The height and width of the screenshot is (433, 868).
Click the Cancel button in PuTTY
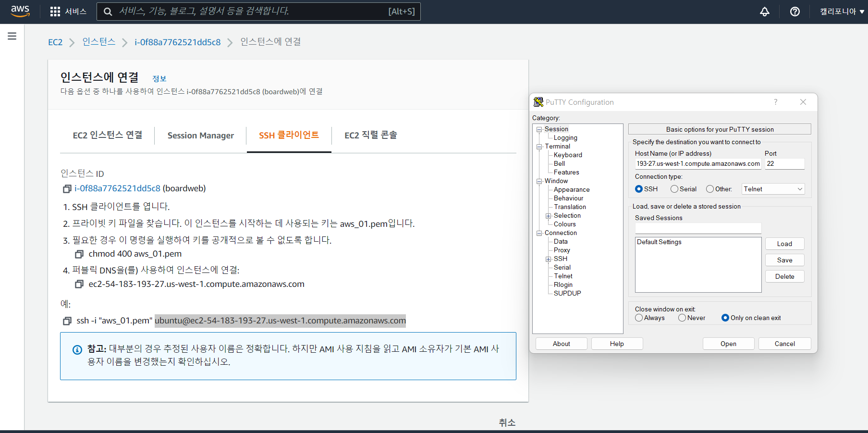785,344
